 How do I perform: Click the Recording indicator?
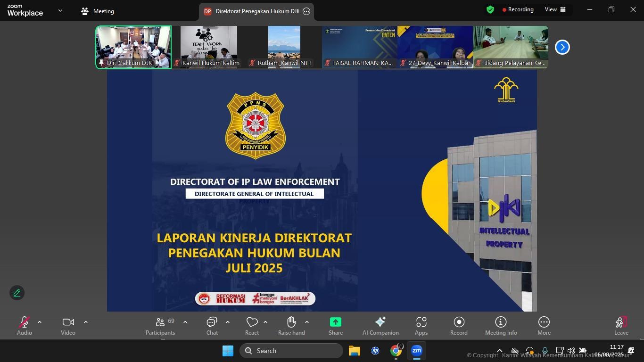tap(518, 9)
